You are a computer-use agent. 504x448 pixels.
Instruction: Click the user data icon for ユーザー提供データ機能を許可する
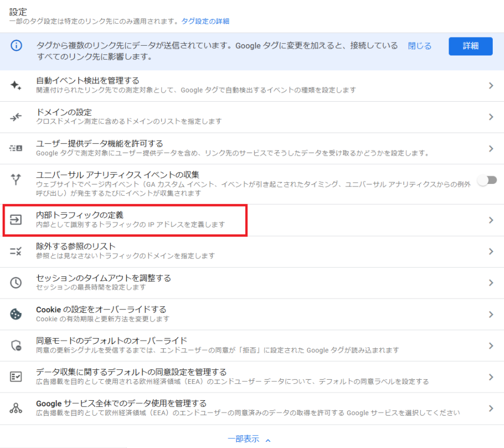point(16,148)
